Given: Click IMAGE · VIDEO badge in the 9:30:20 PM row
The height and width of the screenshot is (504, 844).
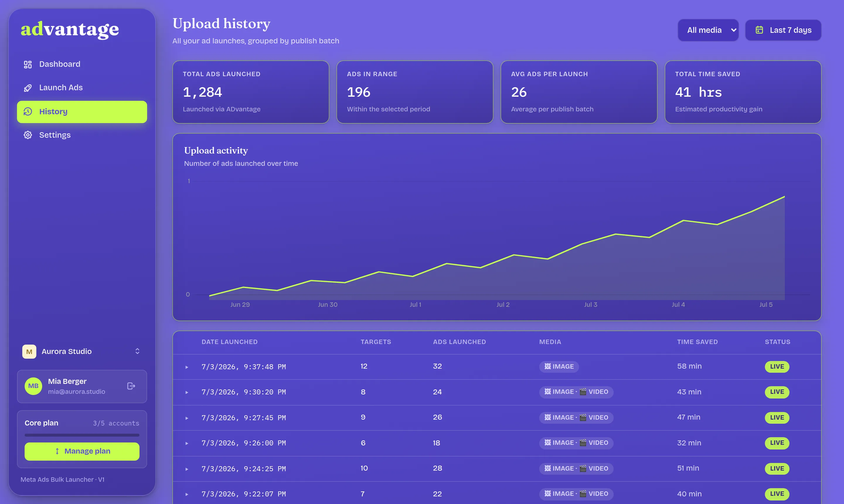Looking at the screenshot, I should [576, 392].
